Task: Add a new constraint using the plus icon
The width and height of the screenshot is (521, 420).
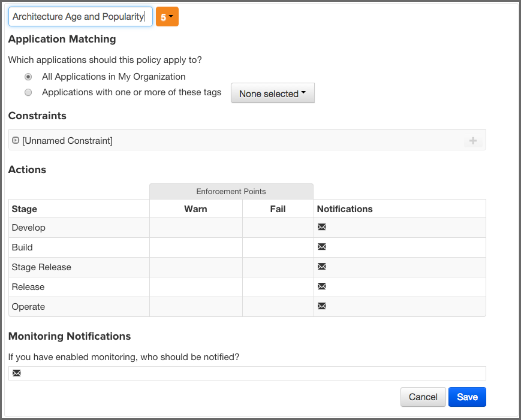Action: click(473, 140)
